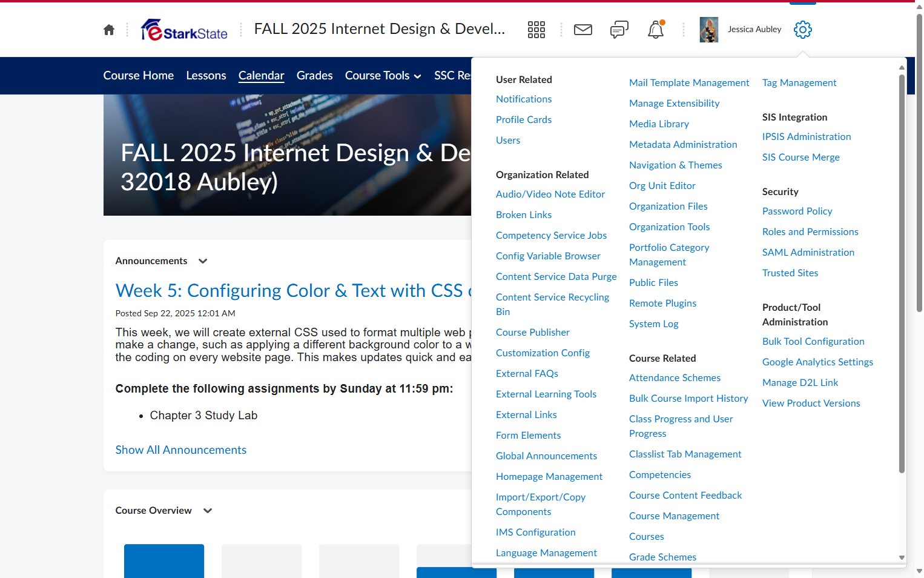Close the admin tools gear menu

(803, 30)
